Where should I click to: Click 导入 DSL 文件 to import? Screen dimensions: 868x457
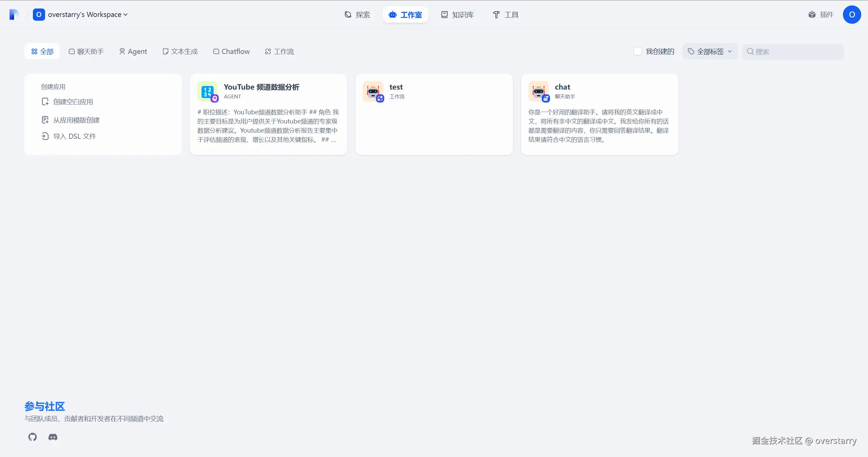pyautogui.click(x=75, y=136)
